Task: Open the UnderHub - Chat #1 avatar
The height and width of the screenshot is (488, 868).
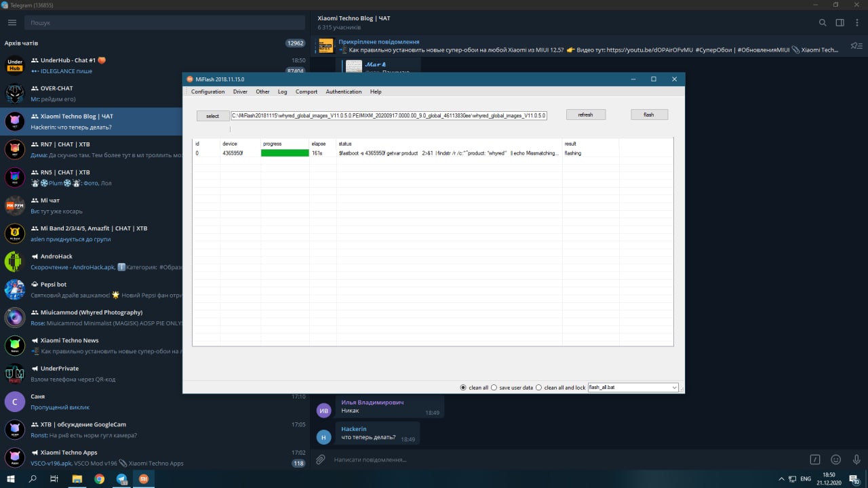Action: [15, 65]
